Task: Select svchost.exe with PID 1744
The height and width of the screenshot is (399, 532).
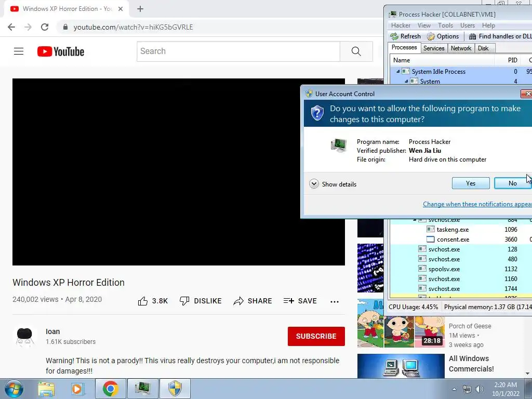Action: 461,288
